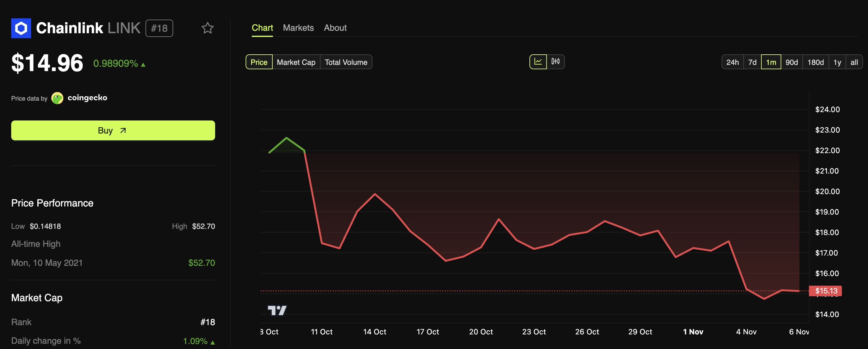Add Chainlink to favorites with star
868x349 pixels.
coord(207,28)
